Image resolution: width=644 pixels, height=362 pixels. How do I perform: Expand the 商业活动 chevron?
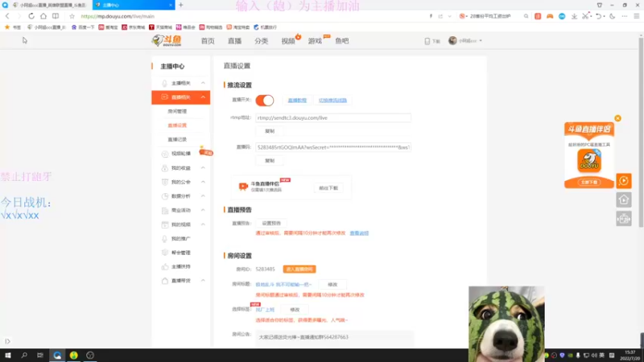(x=203, y=210)
